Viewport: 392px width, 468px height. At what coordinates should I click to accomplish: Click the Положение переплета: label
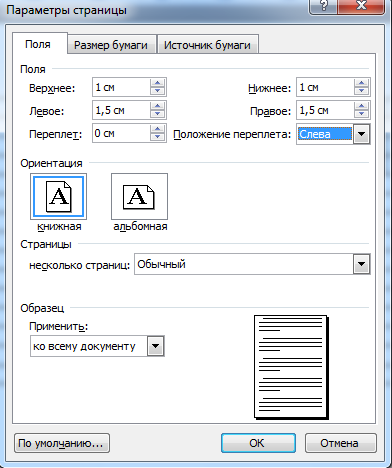(232, 135)
